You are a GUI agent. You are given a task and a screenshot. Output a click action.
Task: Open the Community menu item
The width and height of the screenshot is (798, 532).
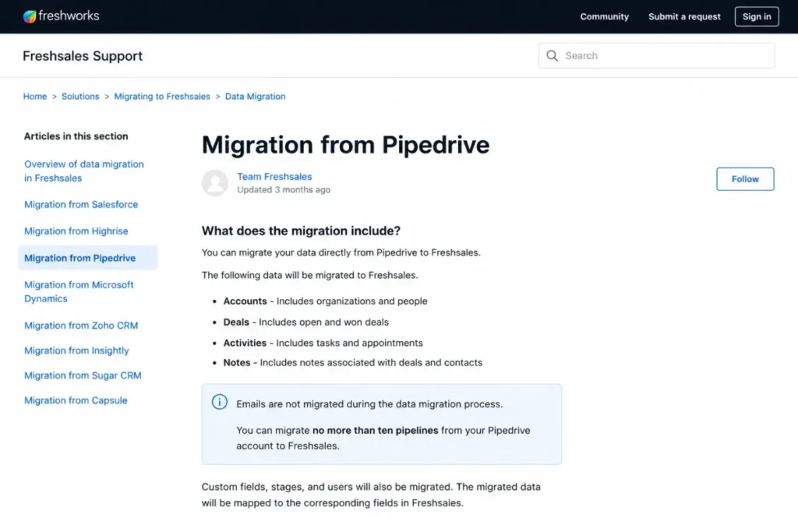pyautogui.click(x=604, y=16)
